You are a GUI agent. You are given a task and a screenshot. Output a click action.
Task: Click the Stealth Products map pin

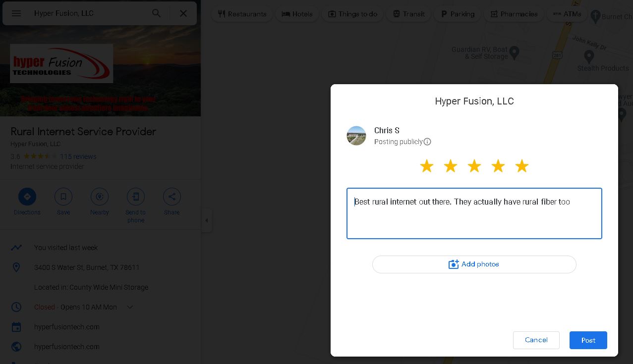pyautogui.click(x=589, y=56)
